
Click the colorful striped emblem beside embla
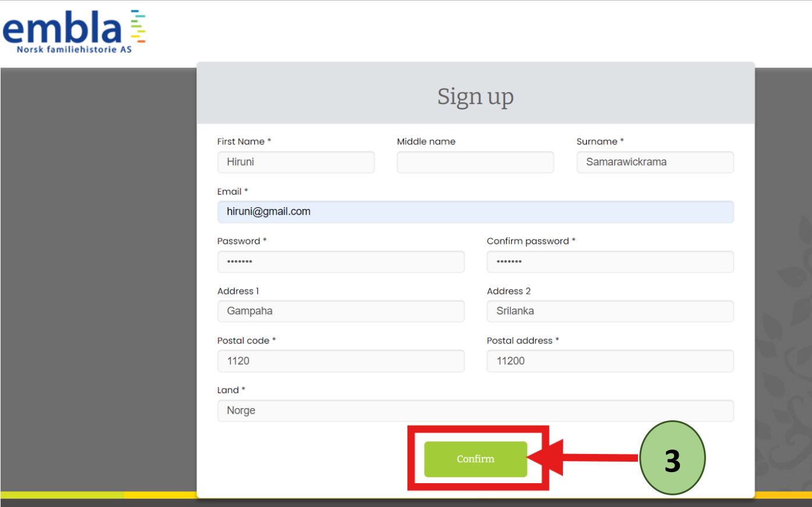[138, 26]
